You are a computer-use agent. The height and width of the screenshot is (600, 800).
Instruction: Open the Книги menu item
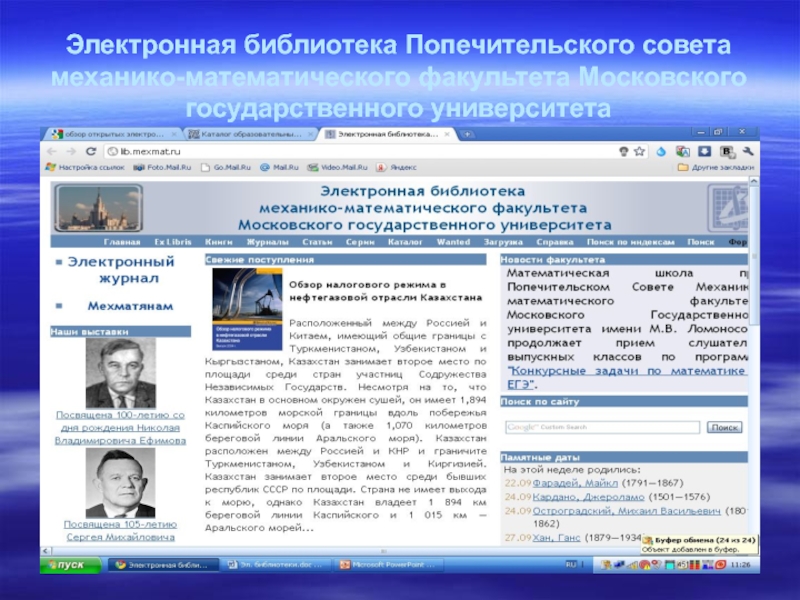pyautogui.click(x=218, y=241)
